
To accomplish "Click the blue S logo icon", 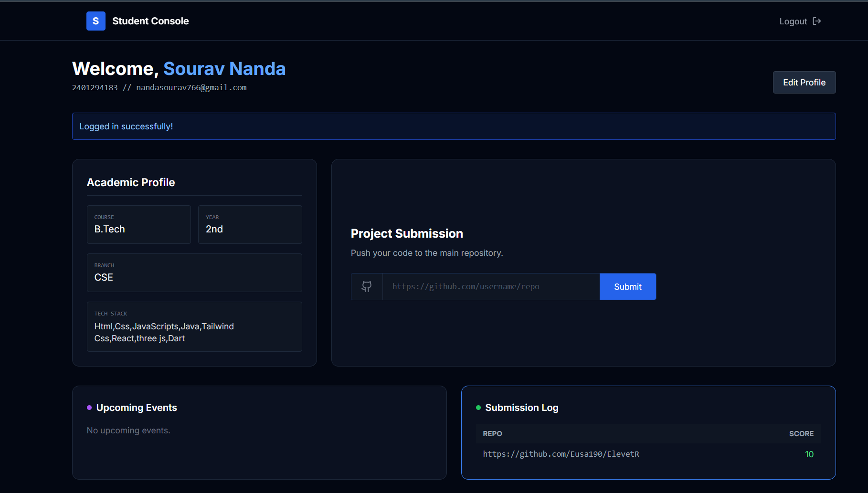I will click(x=95, y=21).
